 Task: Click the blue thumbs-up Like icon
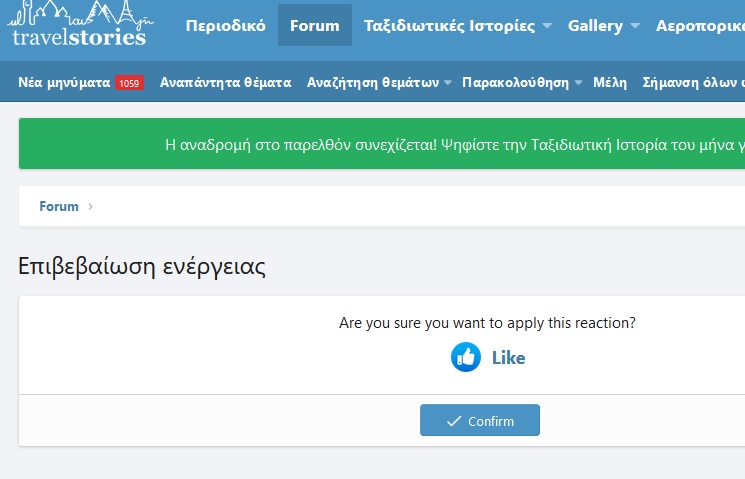(466, 357)
